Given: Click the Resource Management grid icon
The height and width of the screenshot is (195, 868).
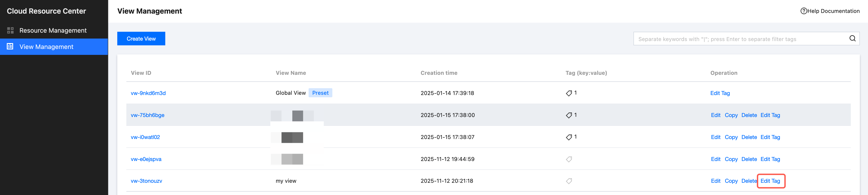Looking at the screenshot, I should coord(10,30).
